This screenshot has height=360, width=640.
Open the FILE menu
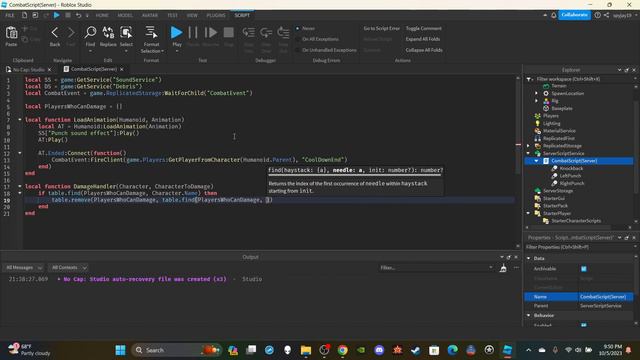10,15
